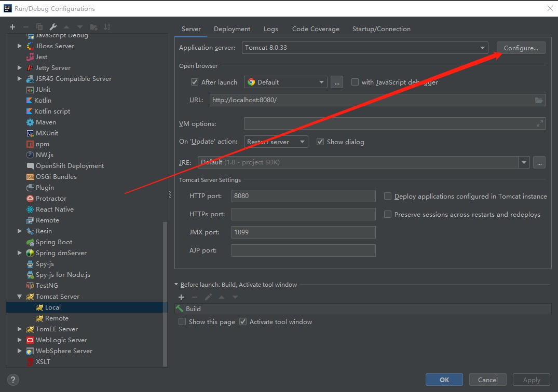Check Preserve sessions across restarts and redeploys

point(388,214)
